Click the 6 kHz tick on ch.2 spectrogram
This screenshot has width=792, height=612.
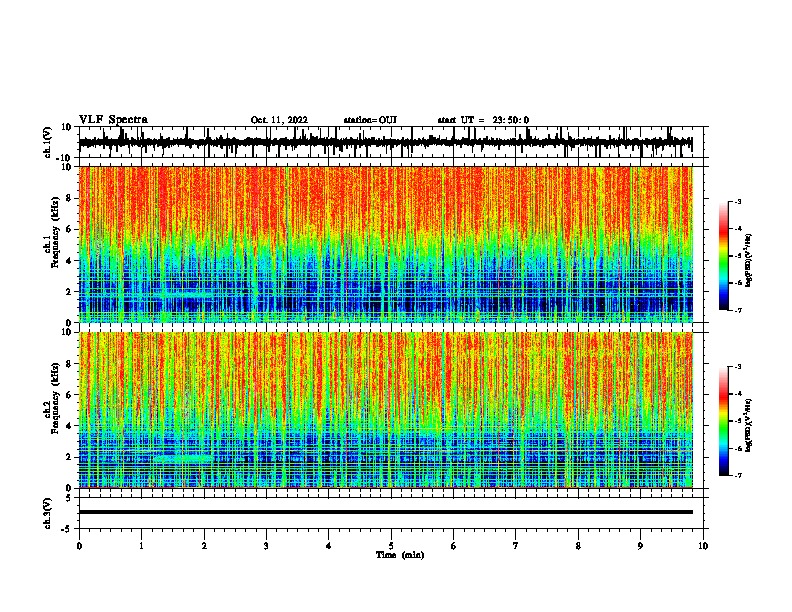point(69,395)
